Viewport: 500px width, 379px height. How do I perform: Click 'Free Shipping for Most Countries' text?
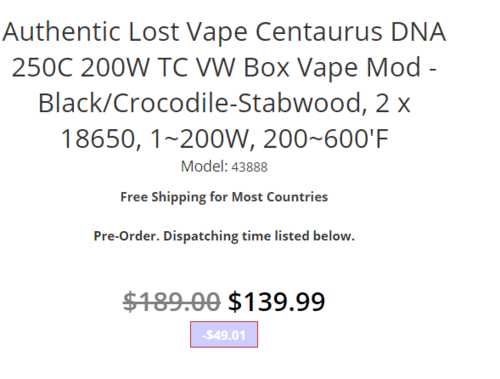[x=224, y=197]
